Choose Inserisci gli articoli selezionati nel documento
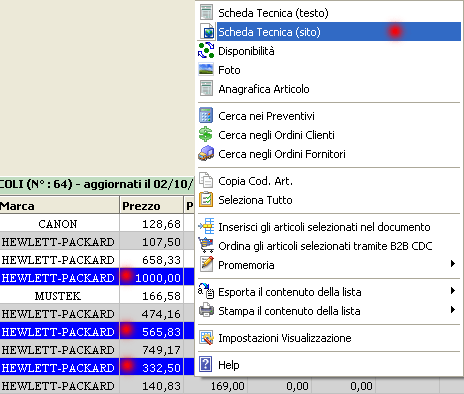The image size is (464, 394). tap(329, 226)
